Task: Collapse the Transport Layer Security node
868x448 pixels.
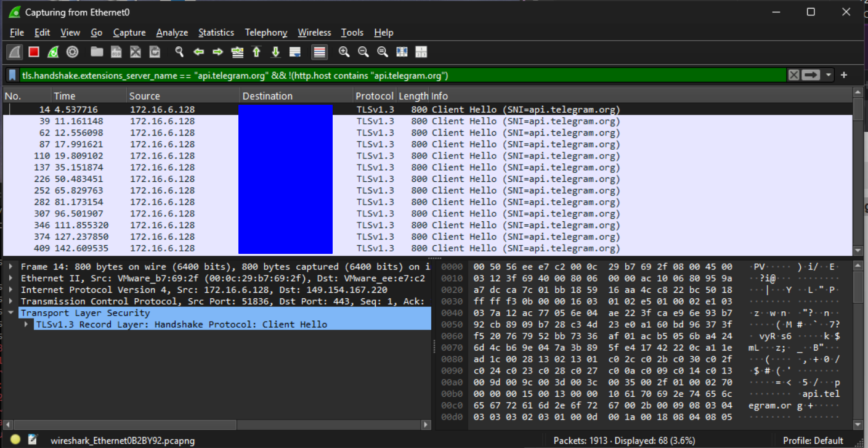Action: pos(11,313)
